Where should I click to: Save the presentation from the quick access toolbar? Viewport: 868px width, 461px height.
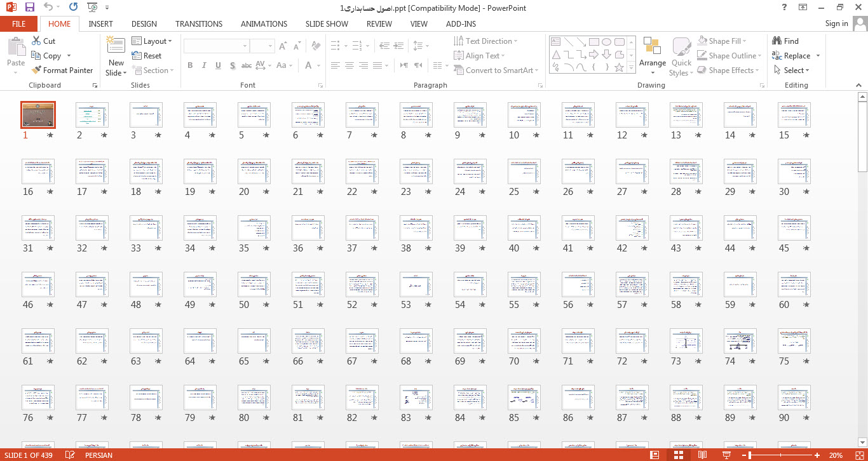click(29, 8)
